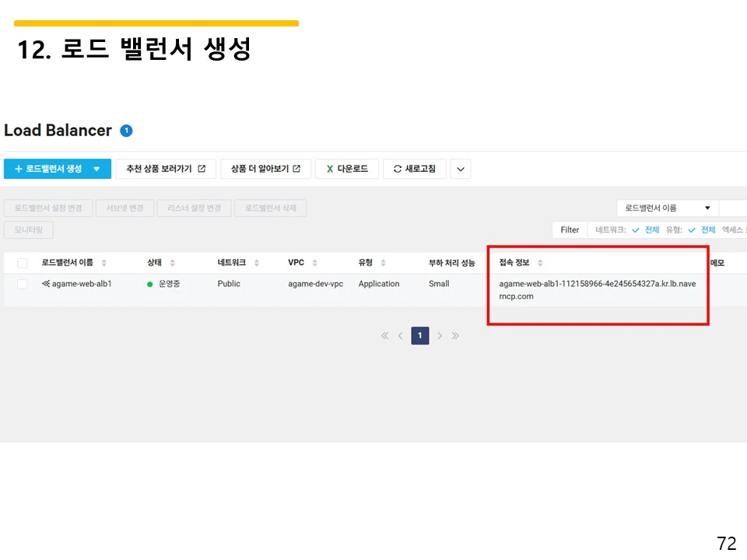The height and width of the screenshot is (560, 747).
Task: Open the 로드밸런서 생성 dropdown arrow
Action: click(96, 169)
